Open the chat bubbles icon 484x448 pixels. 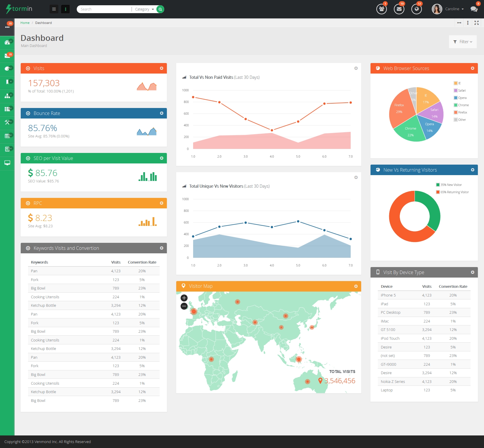474,9
